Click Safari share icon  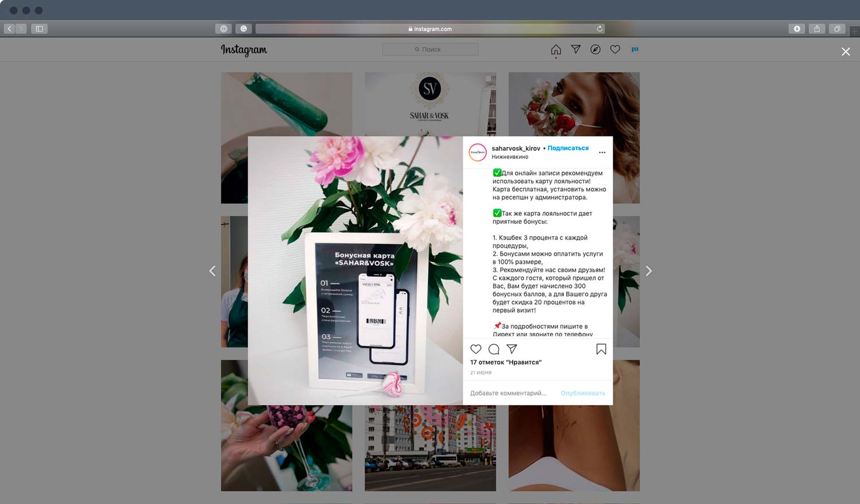pyautogui.click(x=817, y=29)
